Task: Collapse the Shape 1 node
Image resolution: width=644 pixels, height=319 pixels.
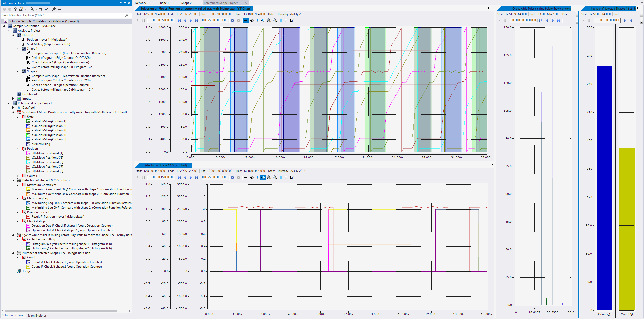Action: [18, 49]
